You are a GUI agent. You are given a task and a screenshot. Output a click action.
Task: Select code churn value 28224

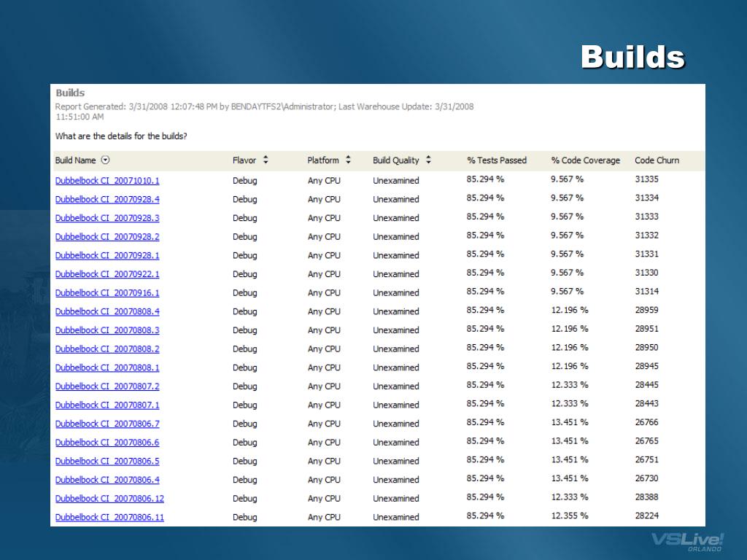pos(646,516)
